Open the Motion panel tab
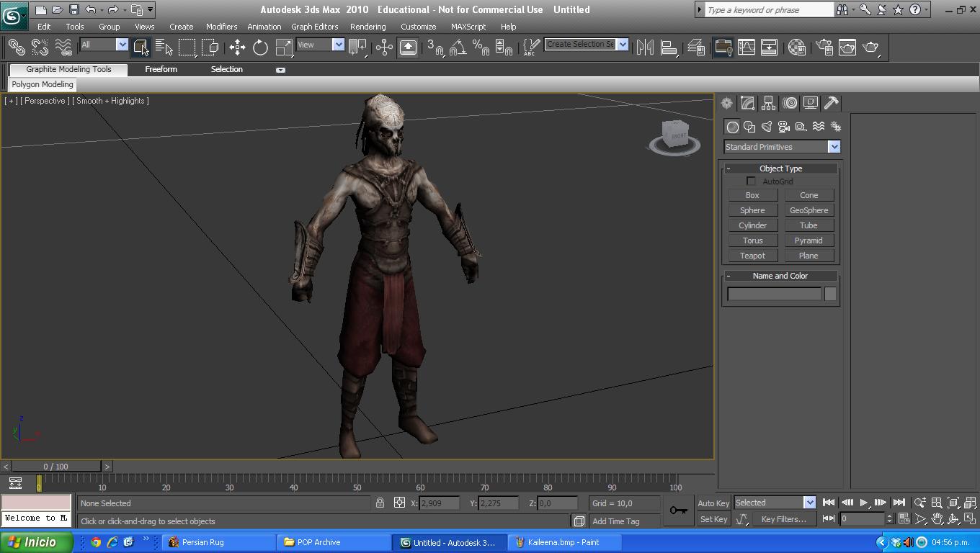Image resolution: width=980 pixels, height=553 pixels. 790,103
